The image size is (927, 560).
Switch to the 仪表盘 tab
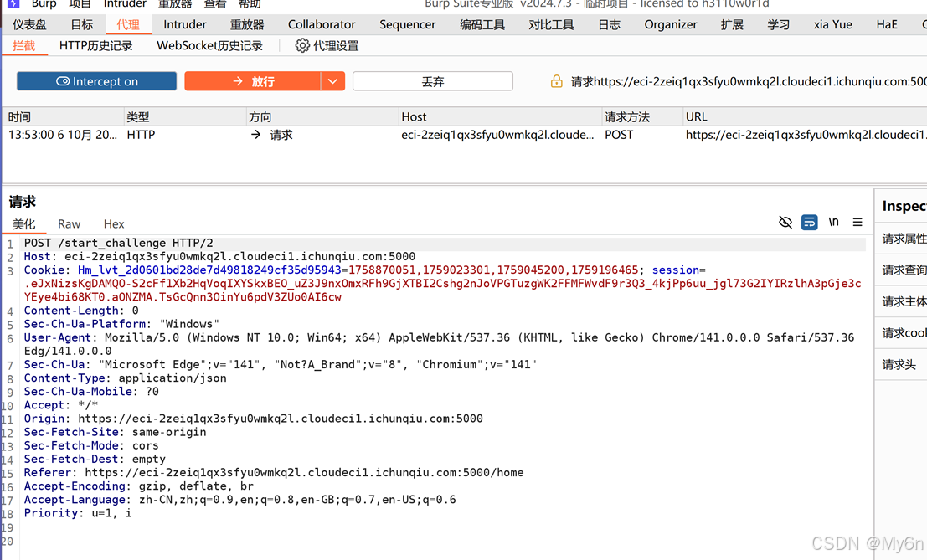(x=29, y=24)
